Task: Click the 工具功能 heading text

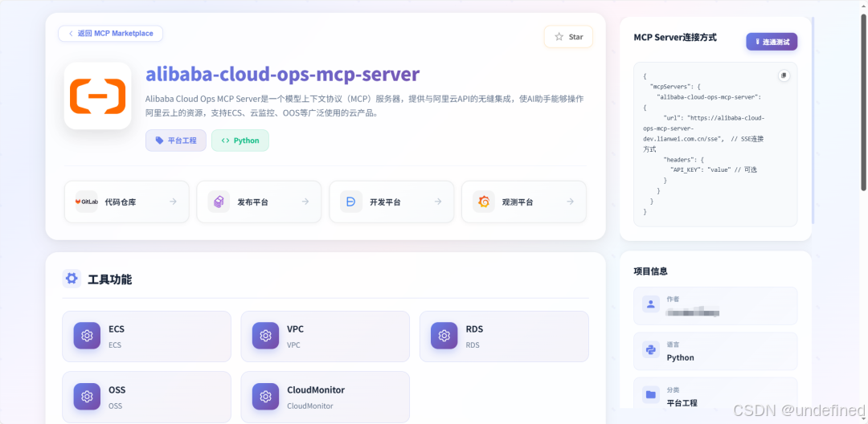Action: [109, 279]
